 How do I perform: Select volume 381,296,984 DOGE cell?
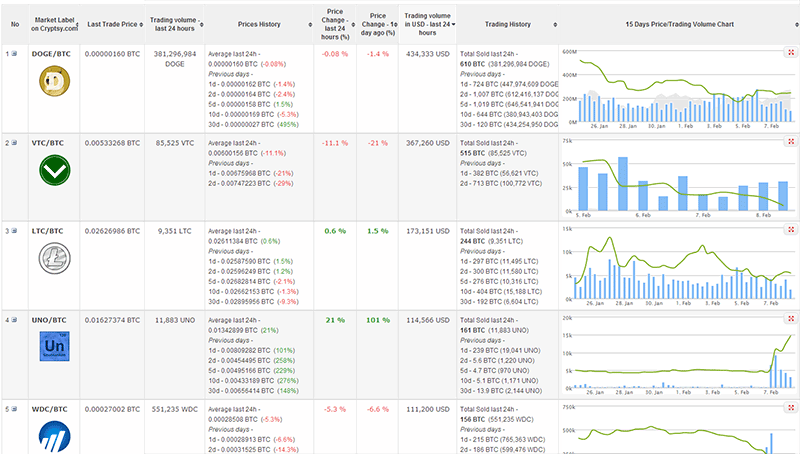[174, 59]
